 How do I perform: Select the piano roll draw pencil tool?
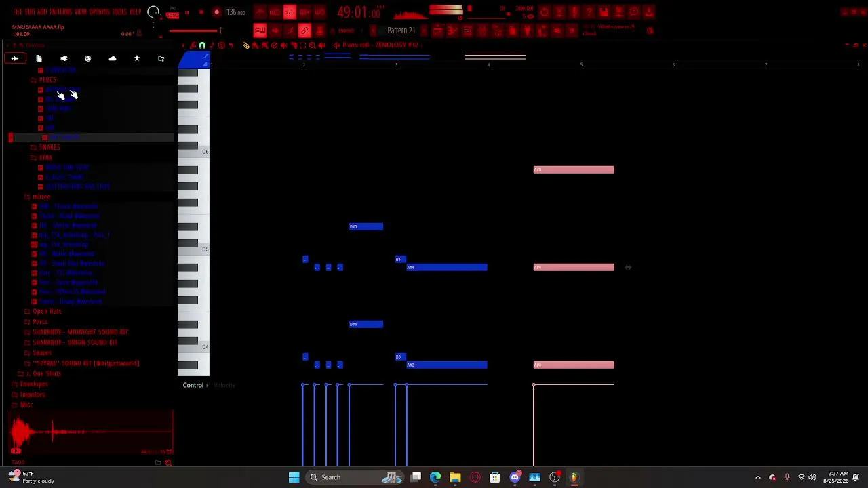tap(245, 45)
